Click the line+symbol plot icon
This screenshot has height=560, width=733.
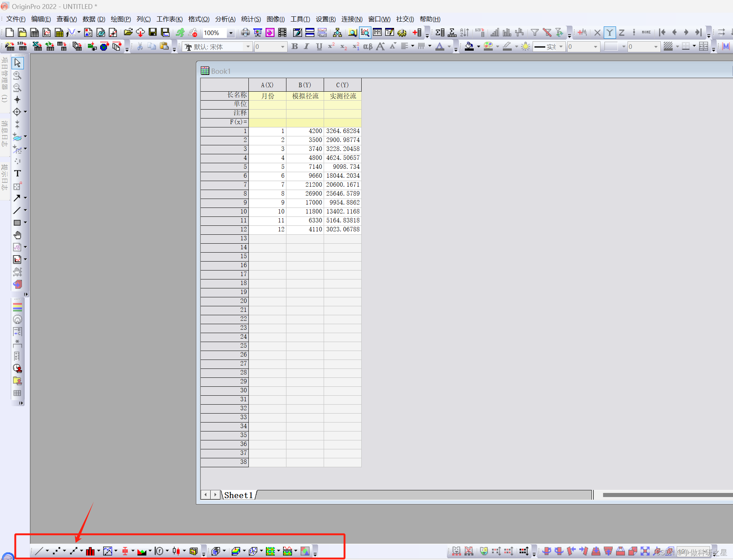click(x=73, y=551)
